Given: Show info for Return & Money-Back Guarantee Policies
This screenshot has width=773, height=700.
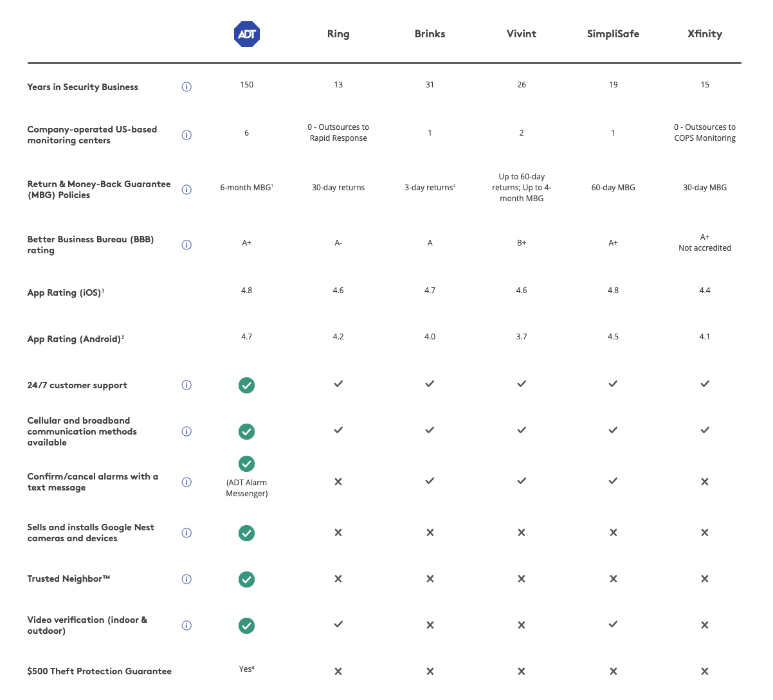Looking at the screenshot, I should [186, 190].
